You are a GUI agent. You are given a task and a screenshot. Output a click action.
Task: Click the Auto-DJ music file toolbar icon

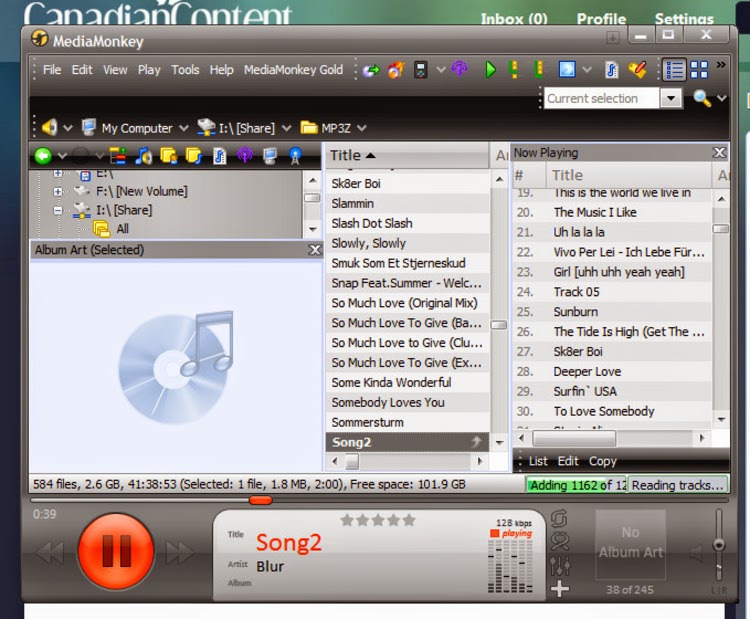point(612,70)
